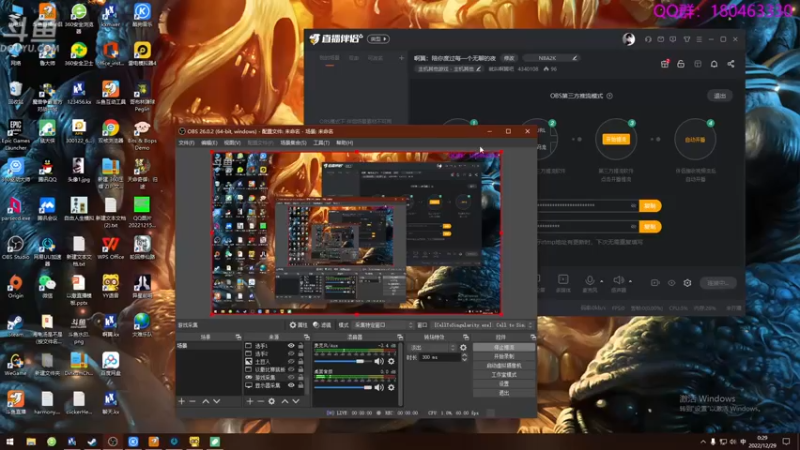Open the Help menu in OBS
Screen dimensions: 800x450
(344, 143)
